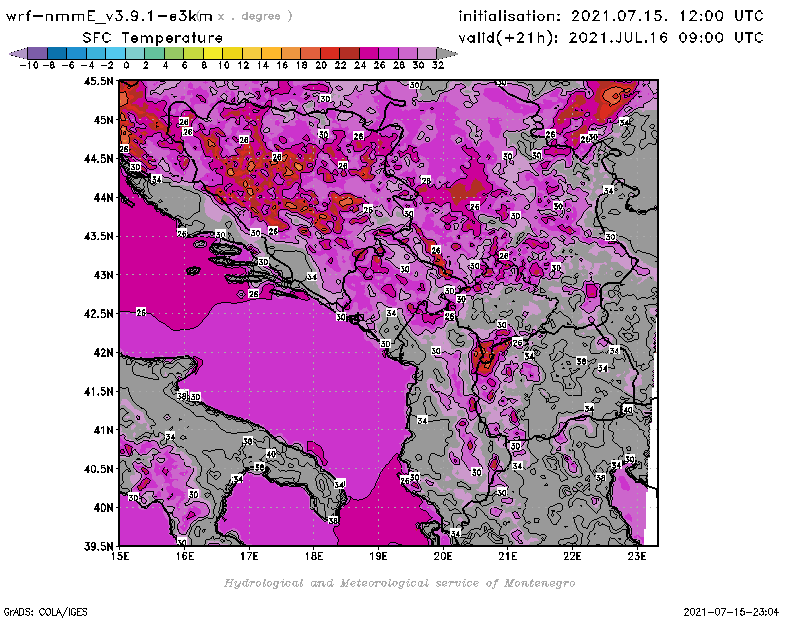
Task: Click the "GrADS: COLA/IGES" credit text
Action: click(x=45, y=611)
